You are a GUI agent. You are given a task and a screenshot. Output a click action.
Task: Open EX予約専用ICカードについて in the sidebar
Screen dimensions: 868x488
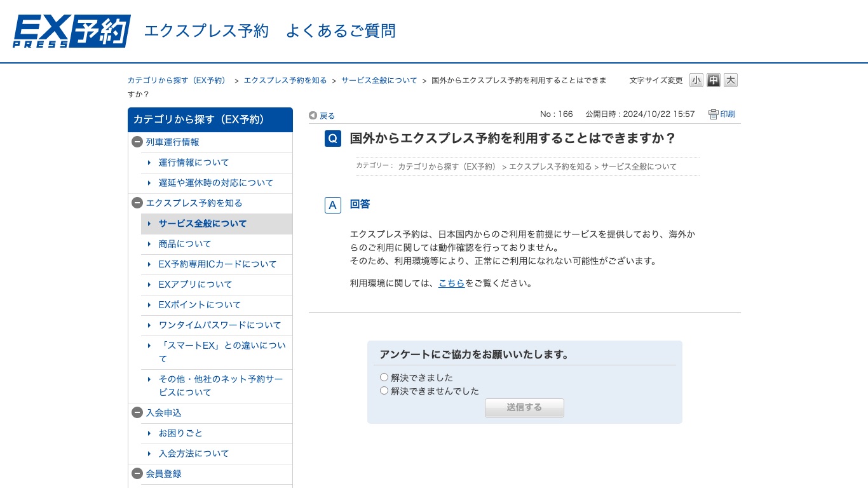[218, 264]
